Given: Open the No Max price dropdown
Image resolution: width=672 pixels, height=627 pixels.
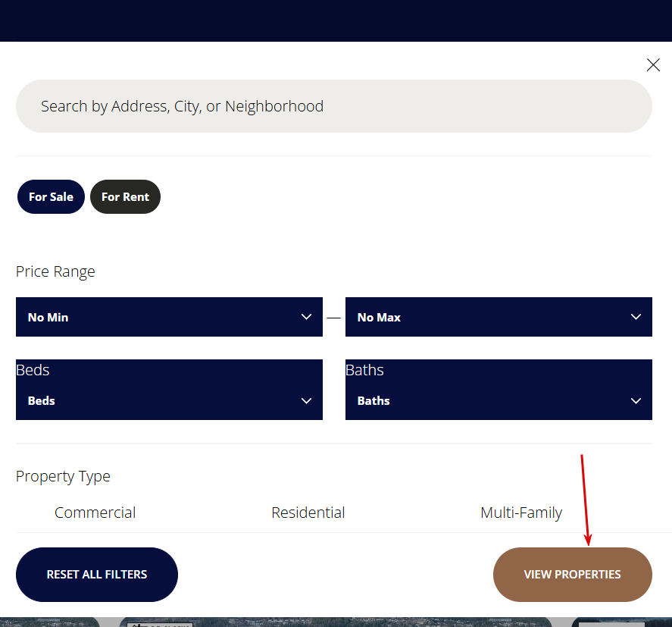Looking at the screenshot, I should point(498,317).
